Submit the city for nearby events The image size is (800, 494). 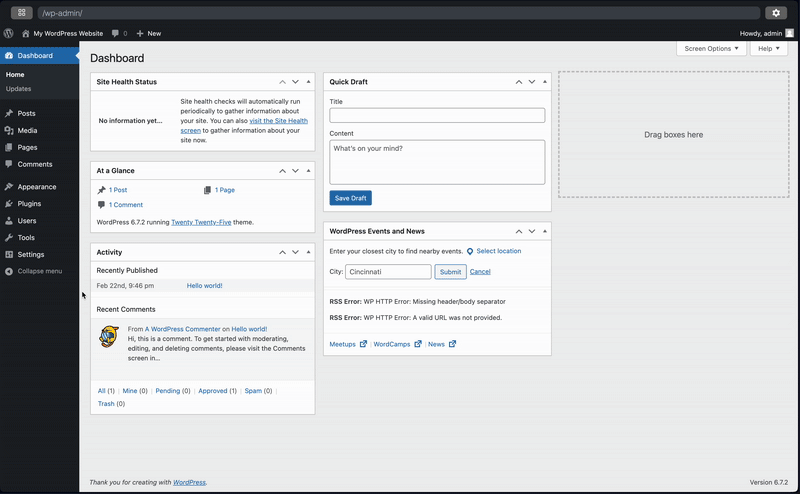pyautogui.click(x=451, y=272)
